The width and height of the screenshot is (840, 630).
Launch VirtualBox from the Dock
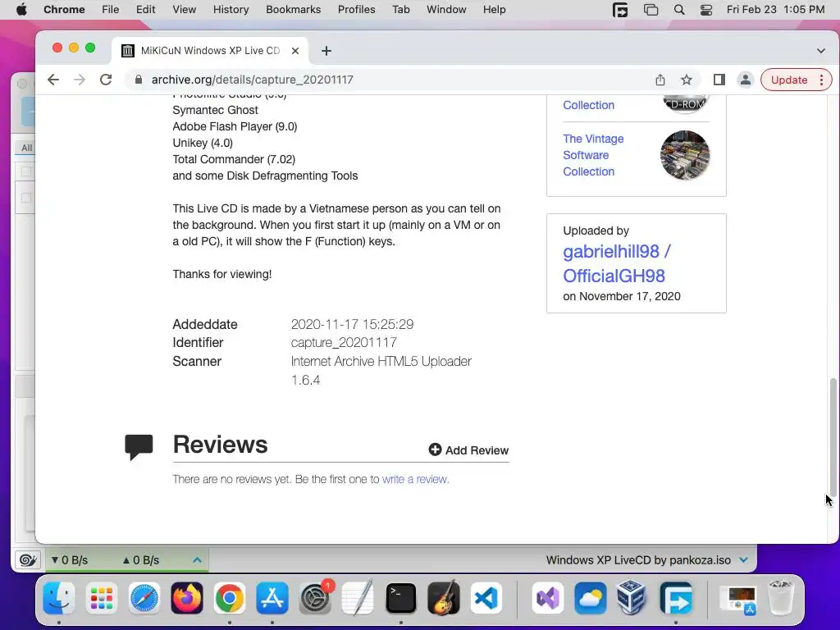point(632,598)
